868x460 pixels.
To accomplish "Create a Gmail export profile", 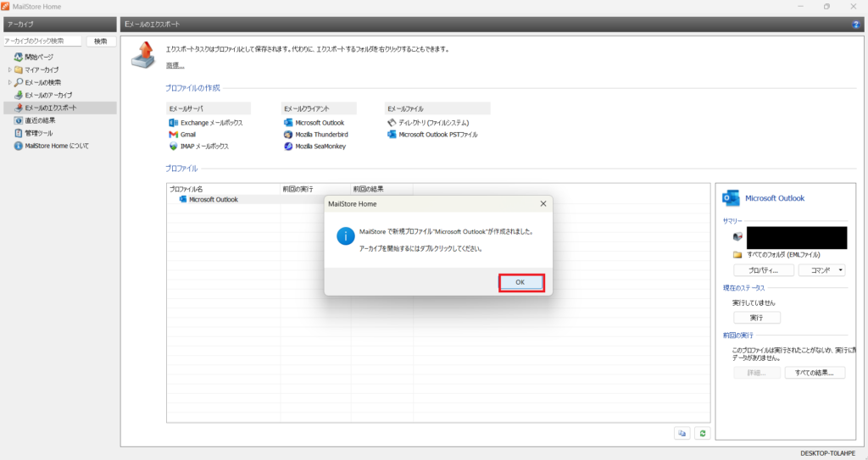I will coord(187,135).
